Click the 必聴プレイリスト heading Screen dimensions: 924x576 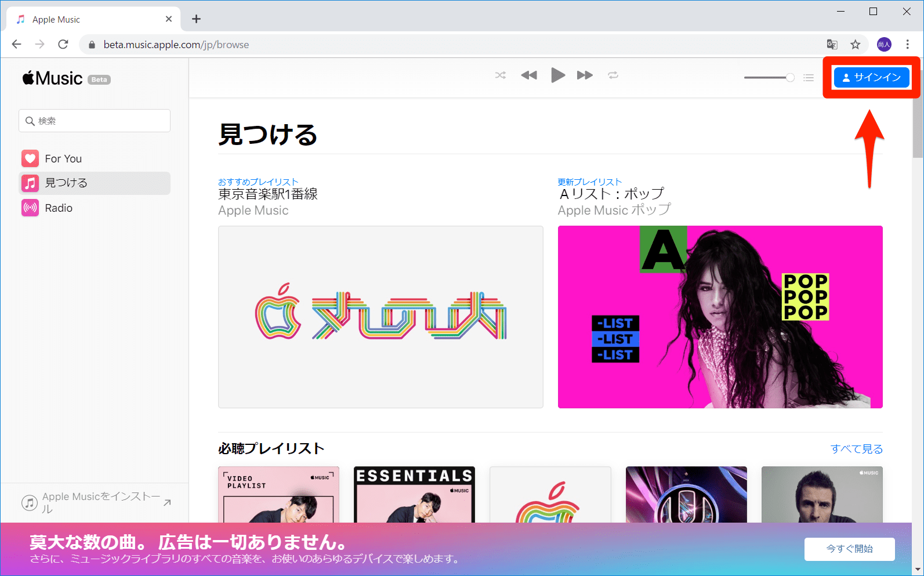271,448
